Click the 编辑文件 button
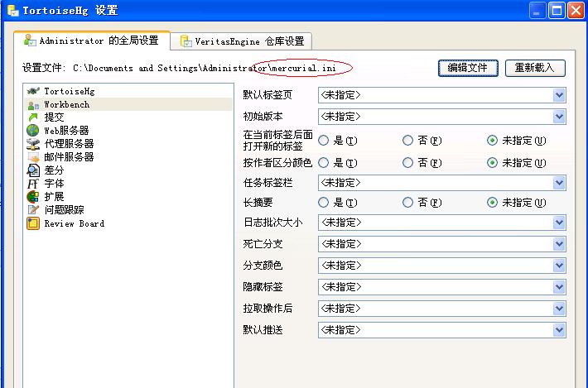This screenshot has height=388, width=588. tap(468, 68)
